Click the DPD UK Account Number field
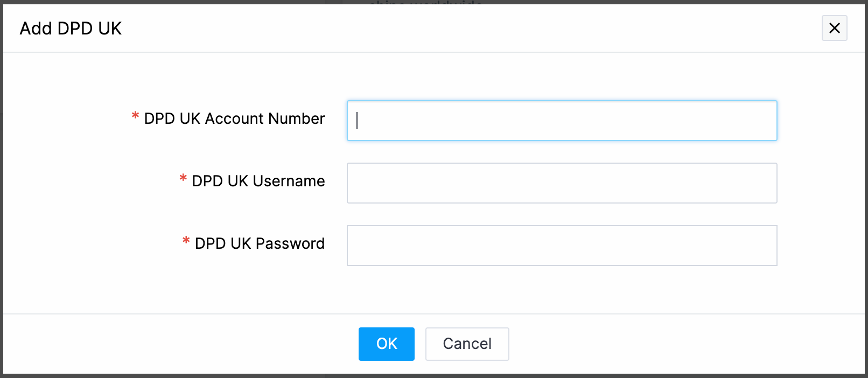 tap(562, 121)
